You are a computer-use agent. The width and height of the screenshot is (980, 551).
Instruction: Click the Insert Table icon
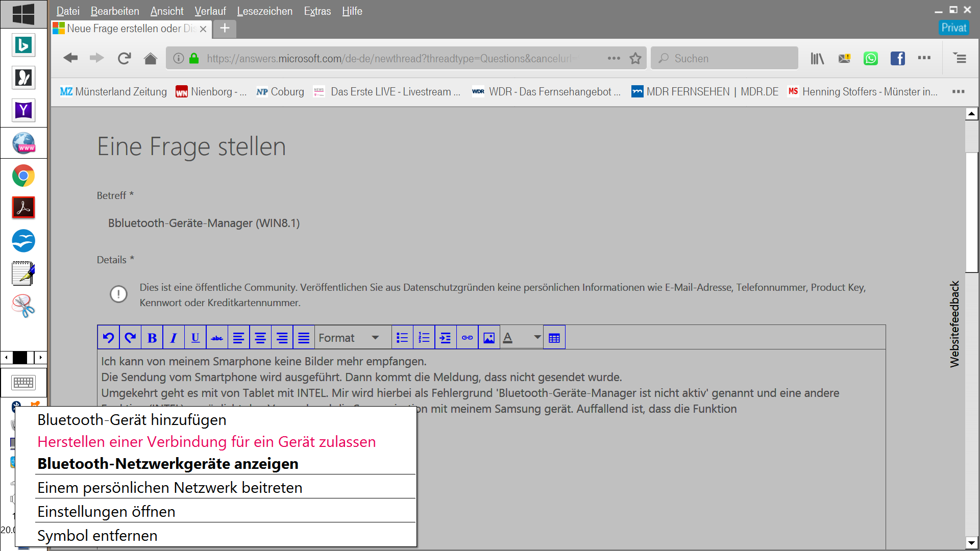point(554,337)
